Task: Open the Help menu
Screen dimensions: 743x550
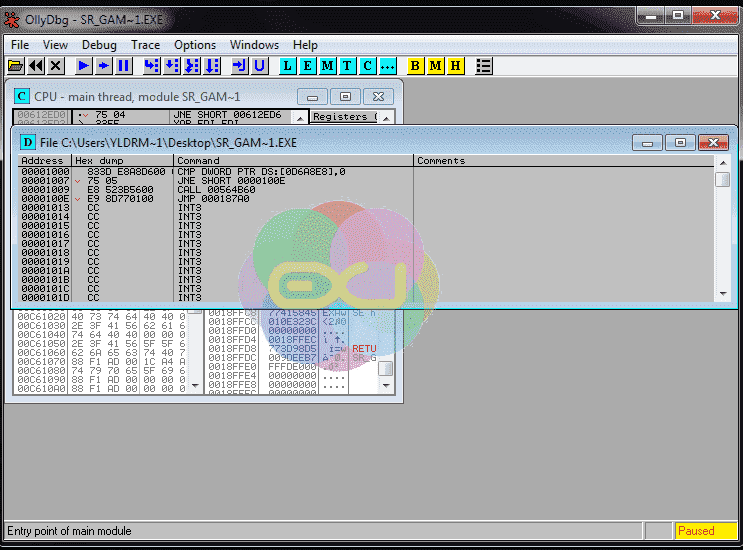Action: pyautogui.click(x=305, y=45)
